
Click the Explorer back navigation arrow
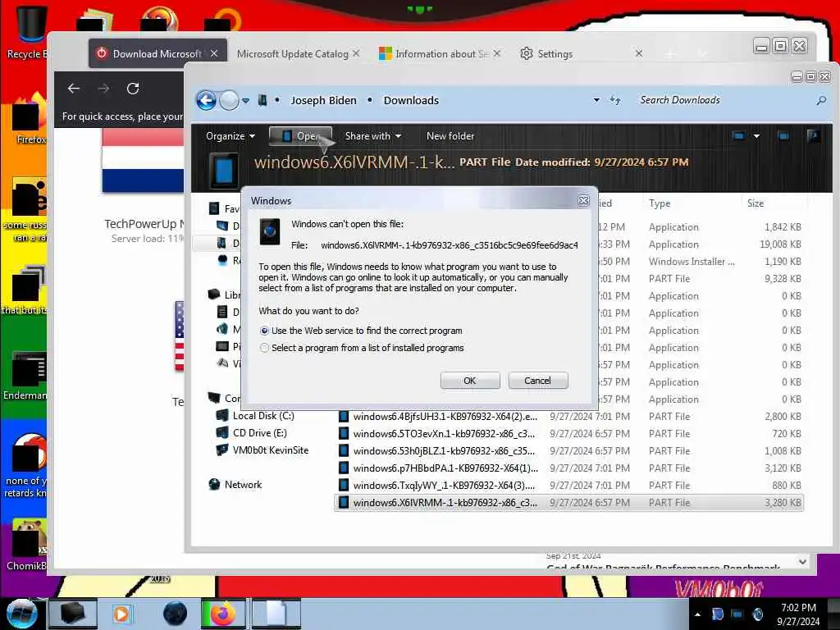[x=206, y=100]
